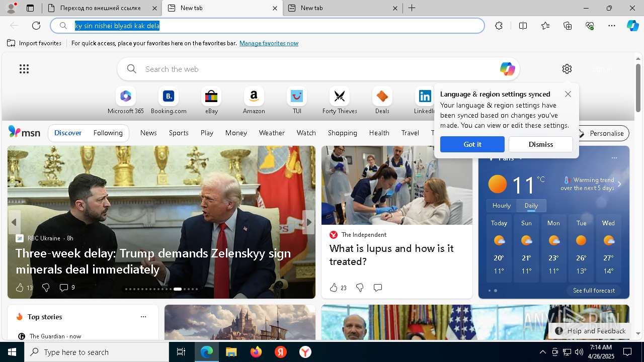This screenshot has height=362, width=644.
Task: Open the Forty Thieves shortcut
Action: 340,101
